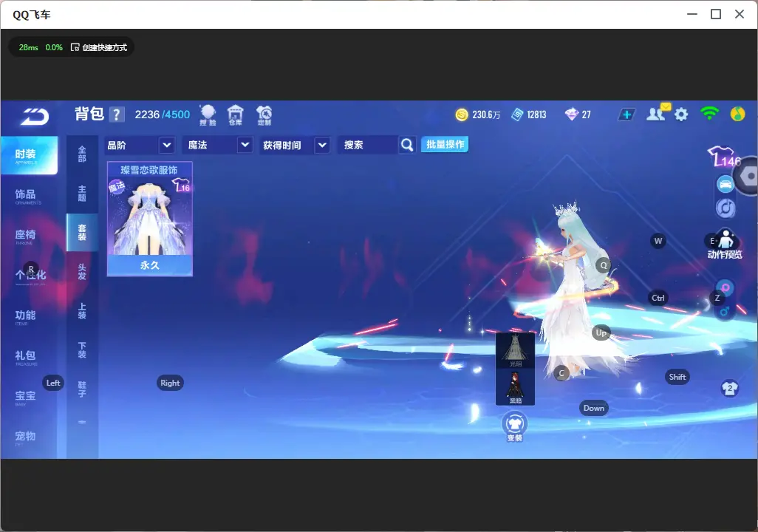Open the friends icon with mail badge
758x532 pixels.
(x=658, y=113)
